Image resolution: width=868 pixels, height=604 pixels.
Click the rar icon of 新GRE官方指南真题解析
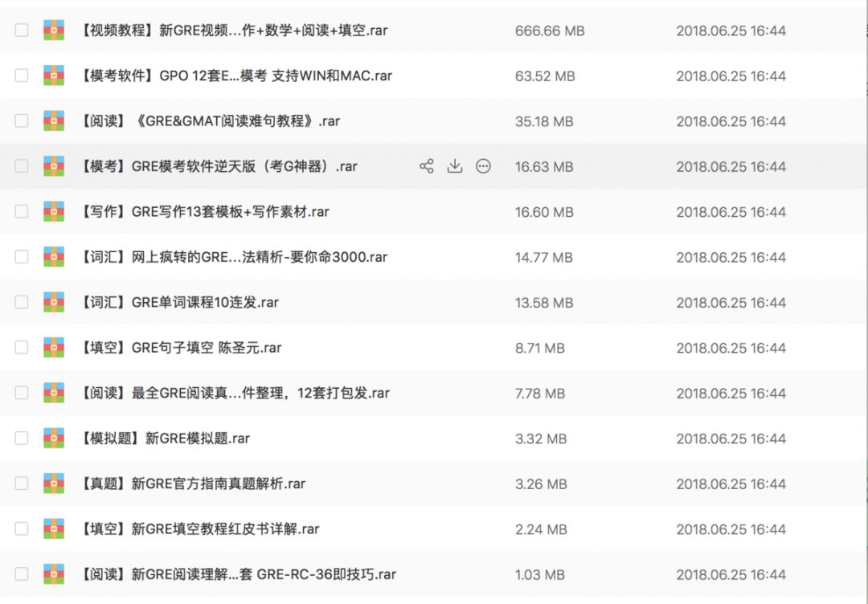[x=54, y=484]
